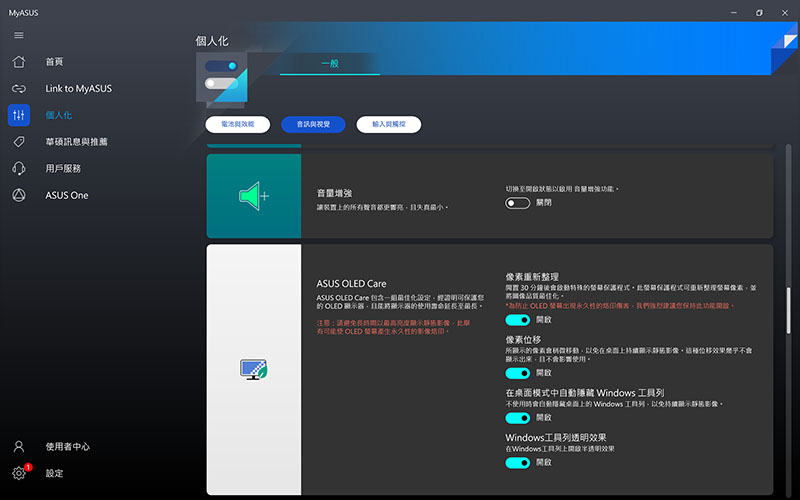Viewport: 800px width, 500px height.
Task: Open the settings gear icon with notification badge
Action: coord(20,472)
